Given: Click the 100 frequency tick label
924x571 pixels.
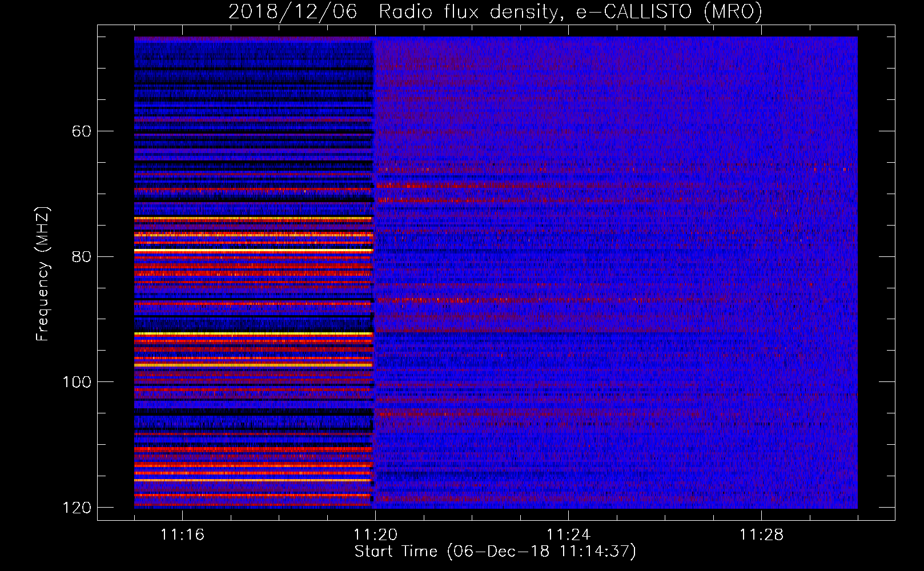Looking at the screenshot, I should 77,382.
